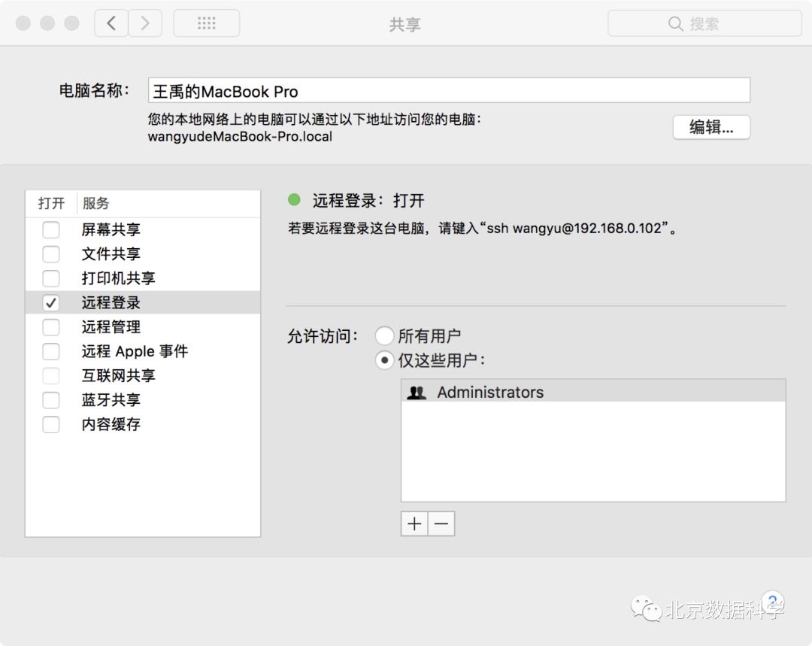The height and width of the screenshot is (646, 812).
Task: Click the search magnifier icon in 搜索 field
Action: 676,23
